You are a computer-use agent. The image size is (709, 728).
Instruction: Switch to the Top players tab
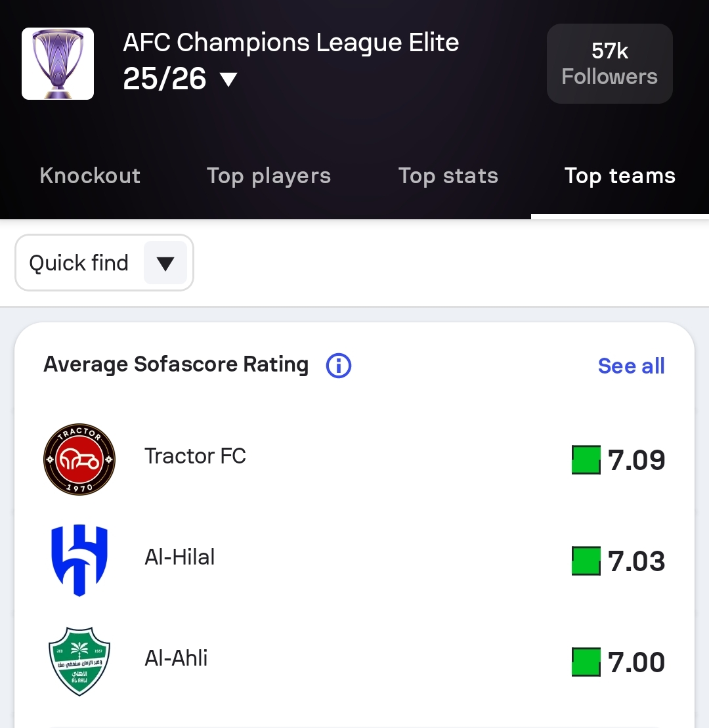pyautogui.click(x=269, y=176)
